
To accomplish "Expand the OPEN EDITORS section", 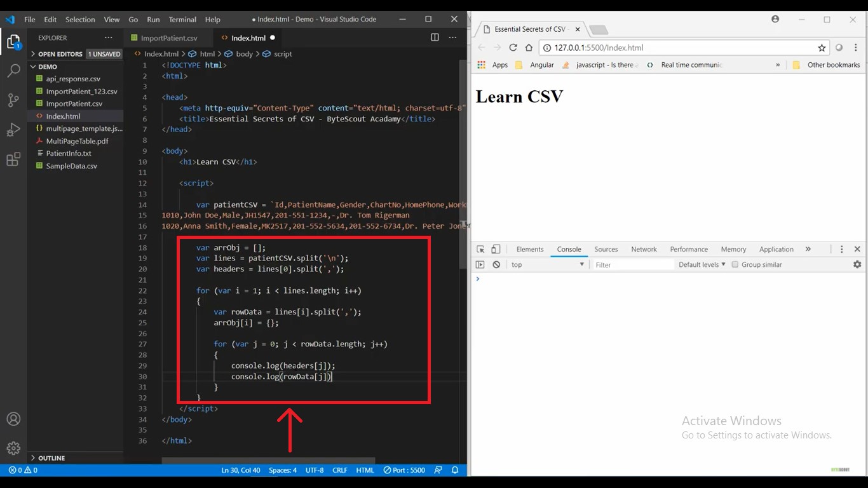I will click(59, 54).
